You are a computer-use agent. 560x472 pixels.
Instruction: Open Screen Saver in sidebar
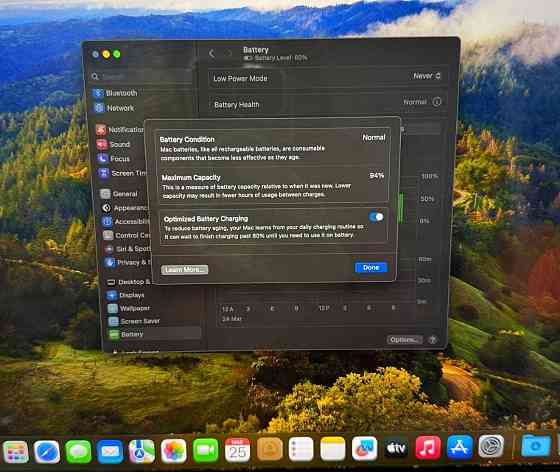tap(134, 321)
